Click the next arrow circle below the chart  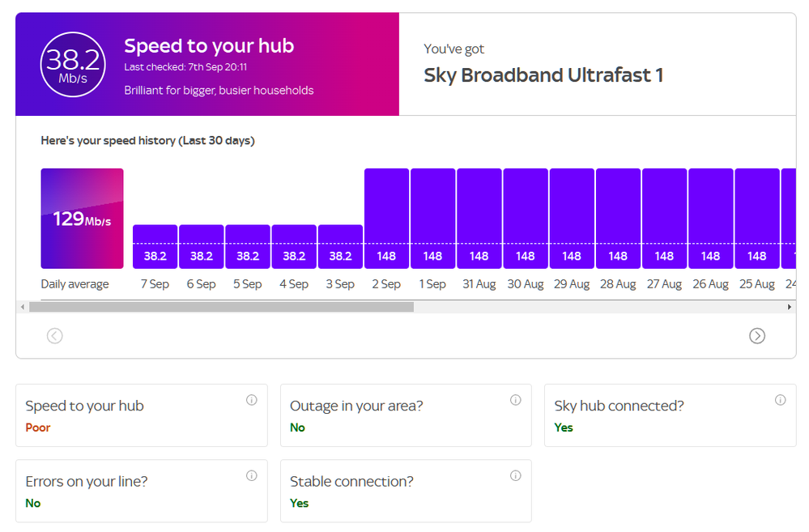pos(756,335)
